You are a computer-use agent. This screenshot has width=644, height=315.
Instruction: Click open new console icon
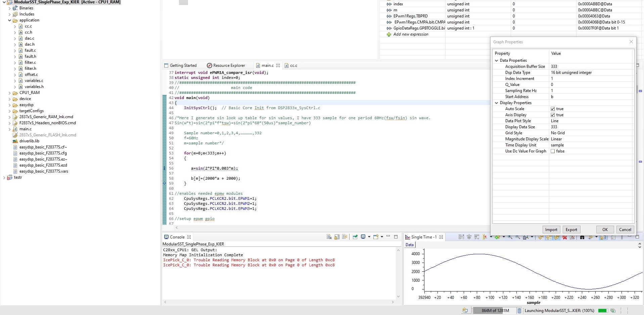[x=376, y=237]
